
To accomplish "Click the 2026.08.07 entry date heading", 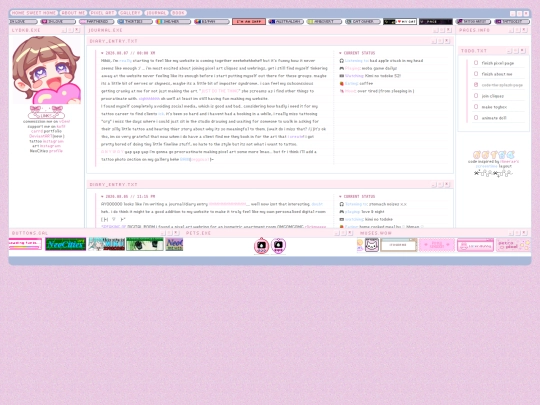I will pyautogui.click(x=130, y=53).
